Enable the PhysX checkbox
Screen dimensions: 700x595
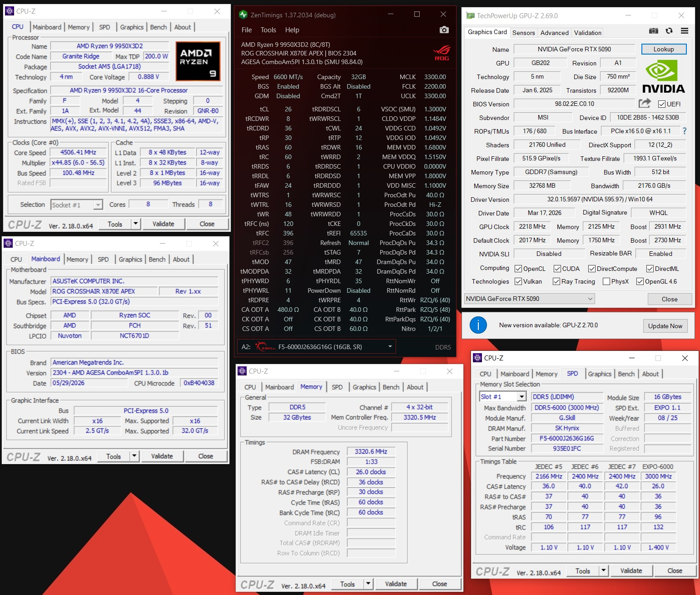coord(606,281)
